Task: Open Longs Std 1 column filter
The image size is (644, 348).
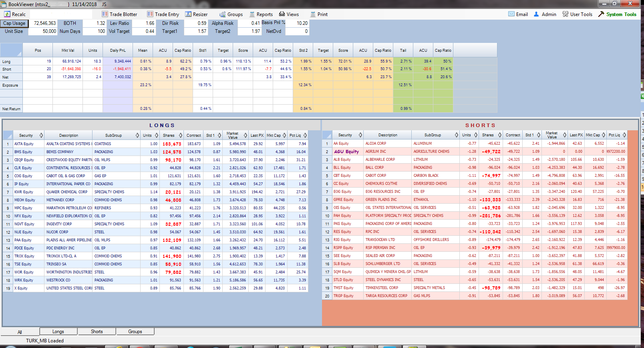Action: click(219, 136)
